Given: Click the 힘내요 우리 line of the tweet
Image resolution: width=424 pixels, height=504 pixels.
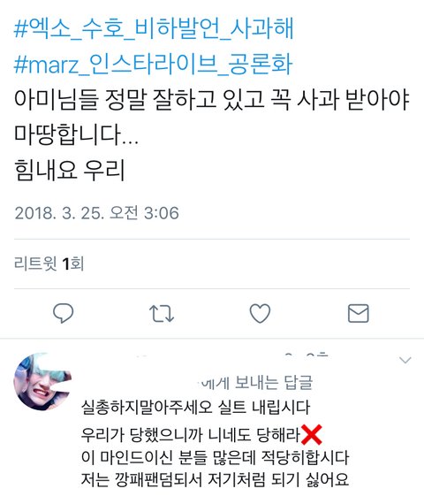Looking at the screenshot, I should 69,170.
